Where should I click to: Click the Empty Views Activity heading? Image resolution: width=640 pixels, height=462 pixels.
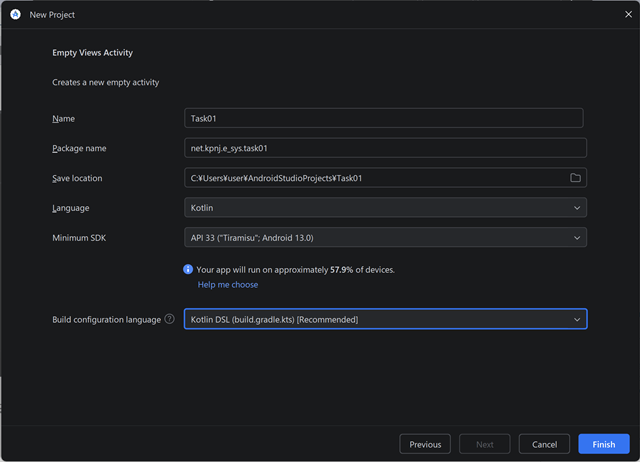[x=92, y=53]
